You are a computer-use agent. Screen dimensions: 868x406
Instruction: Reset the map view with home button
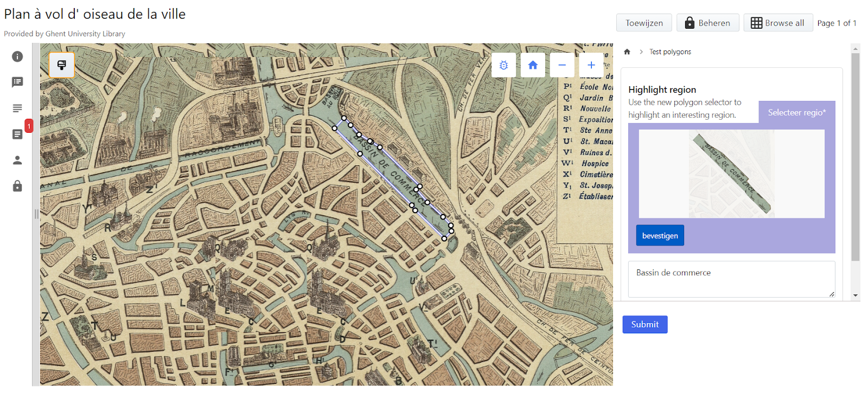[x=533, y=65]
